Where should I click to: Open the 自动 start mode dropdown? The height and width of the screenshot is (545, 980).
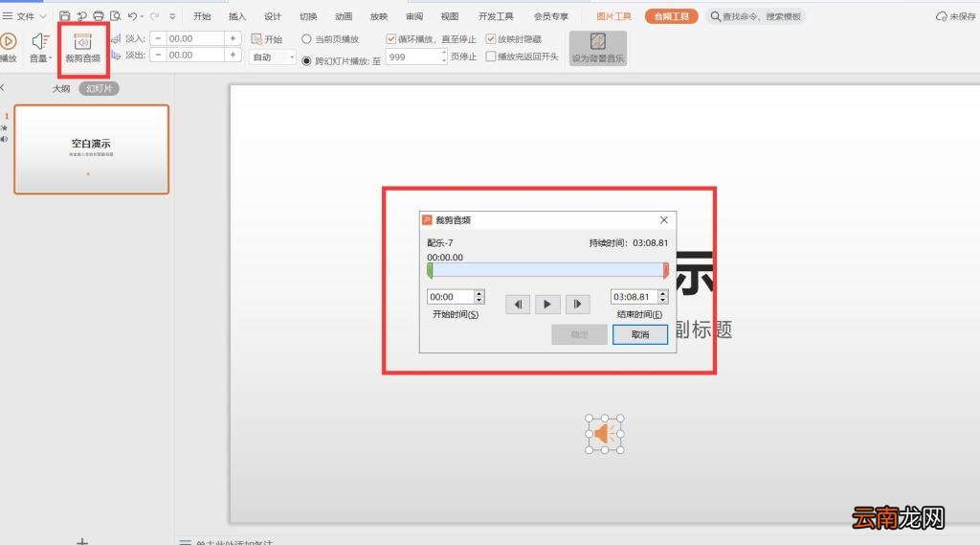(x=273, y=57)
